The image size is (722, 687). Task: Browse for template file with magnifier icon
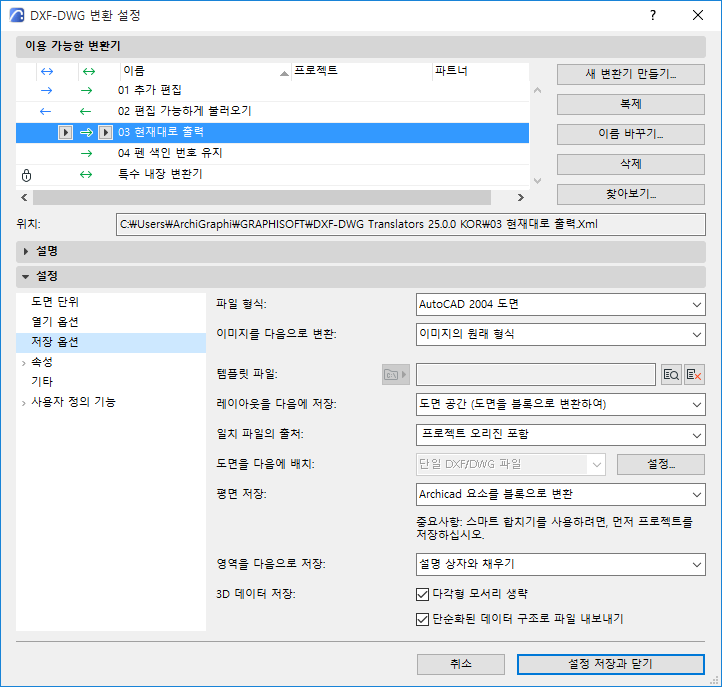(x=671, y=375)
